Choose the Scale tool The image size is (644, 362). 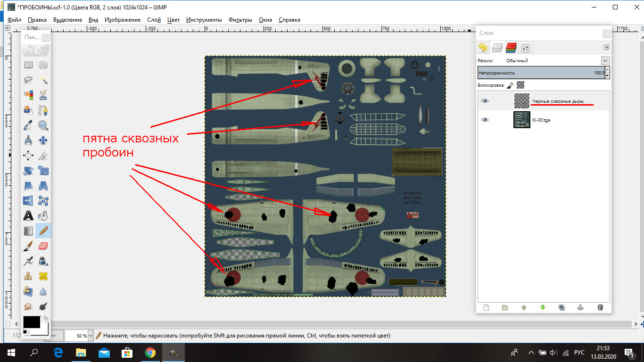click(43, 171)
